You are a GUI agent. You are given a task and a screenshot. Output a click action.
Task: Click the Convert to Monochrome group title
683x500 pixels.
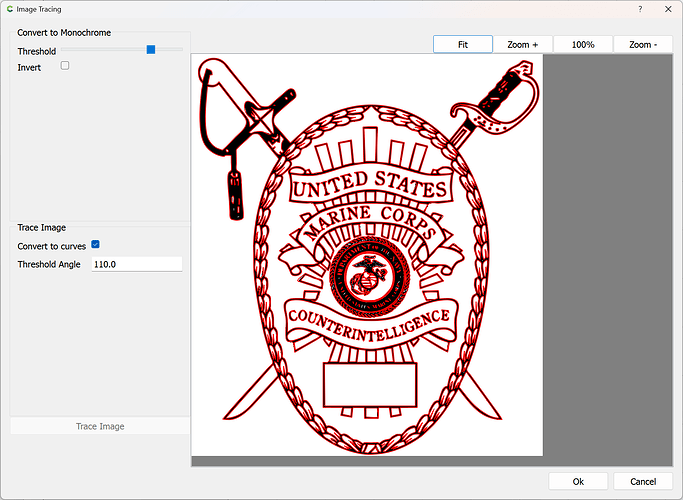[64, 33]
